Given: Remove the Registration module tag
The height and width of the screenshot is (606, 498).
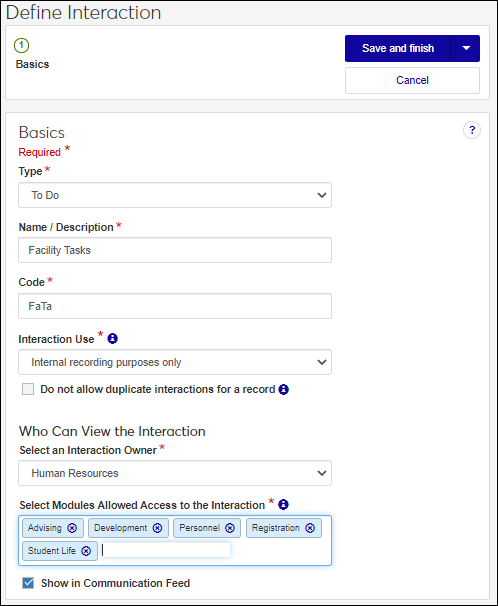Looking at the screenshot, I should pyautogui.click(x=310, y=528).
